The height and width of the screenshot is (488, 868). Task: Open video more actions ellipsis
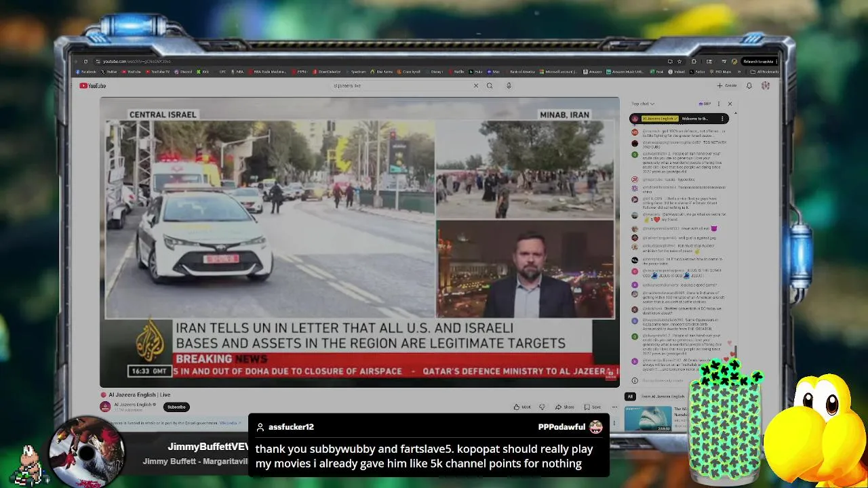pyautogui.click(x=614, y=407)
